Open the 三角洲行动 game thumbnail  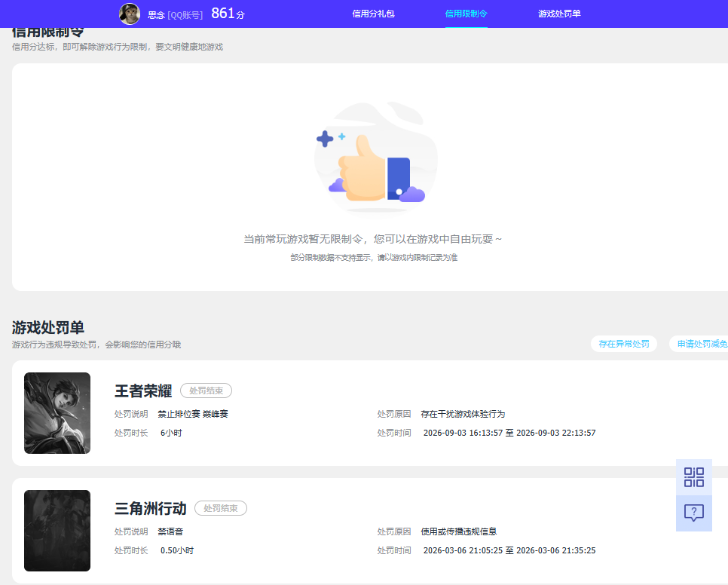pyautogui.click(x=57, y=531)
